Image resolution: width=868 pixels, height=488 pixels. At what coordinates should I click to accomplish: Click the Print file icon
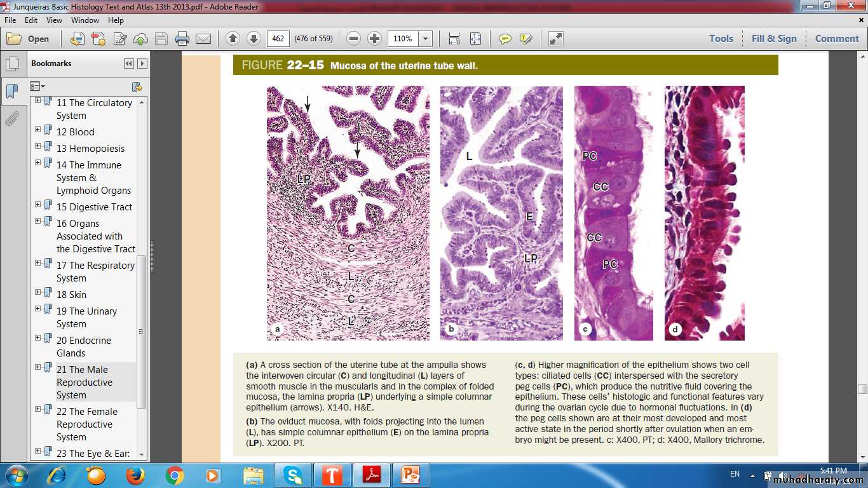[x=182, y=39]
